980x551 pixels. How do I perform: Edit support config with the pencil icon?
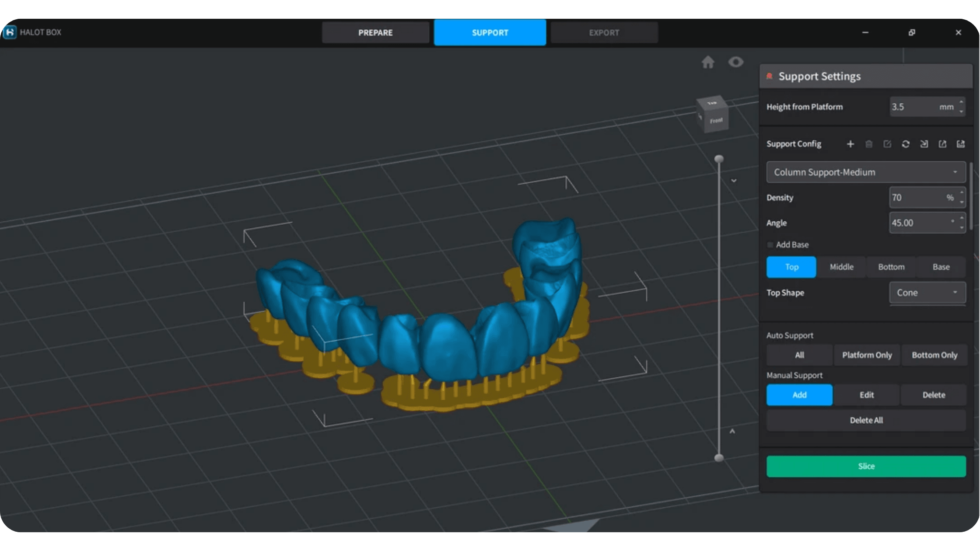coord(887,144)
